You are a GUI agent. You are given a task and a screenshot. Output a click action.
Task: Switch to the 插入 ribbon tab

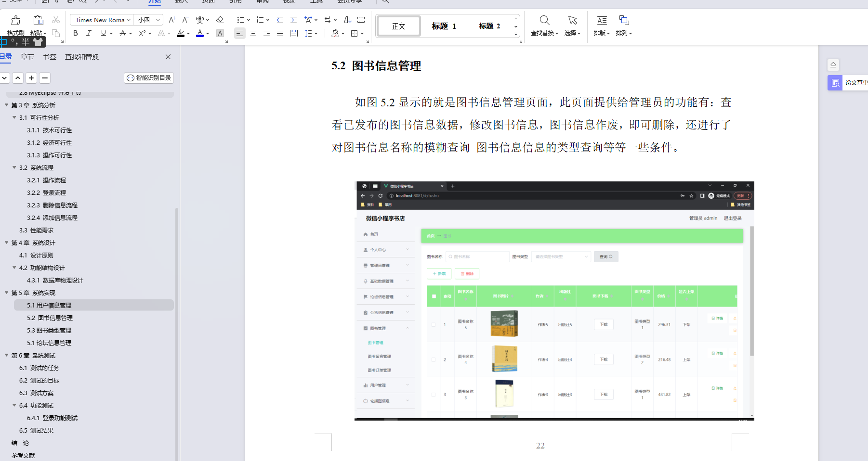tap(181, 1)
